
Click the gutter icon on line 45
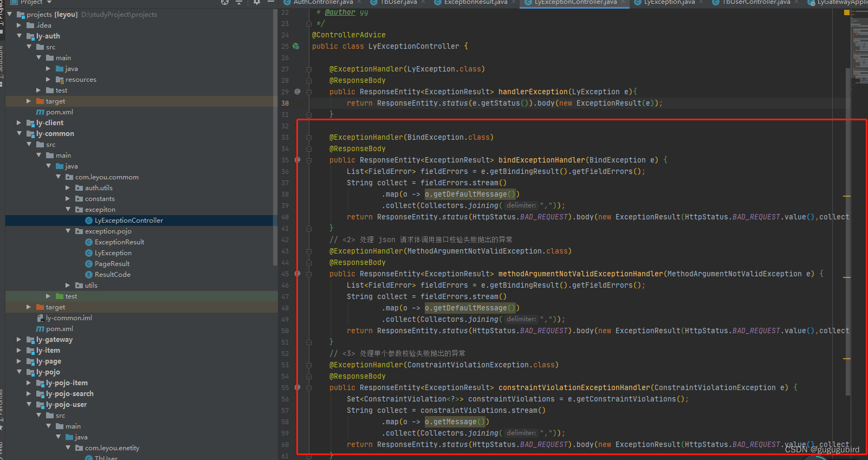tap(297, 274)
